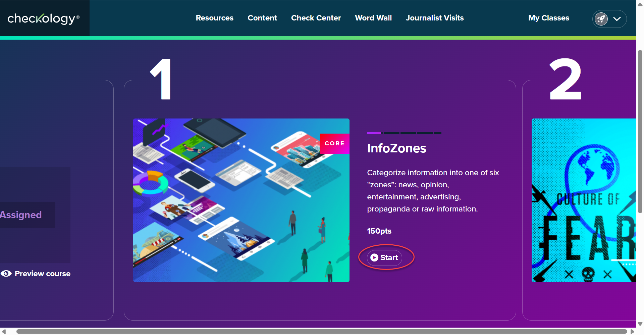Click the vertical scrollbar down arrow
The height and width of the screenshot is (335, 644).
coord(640,324)
